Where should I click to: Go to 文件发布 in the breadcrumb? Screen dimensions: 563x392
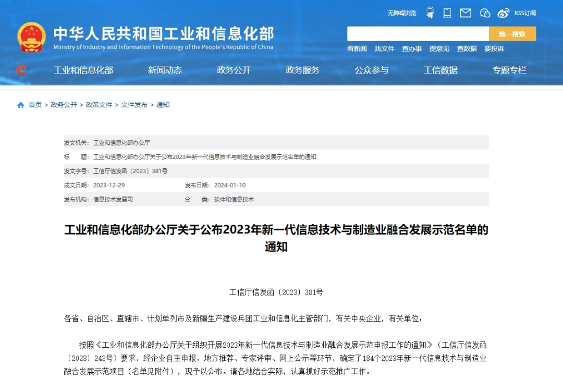(x=134, y=105)
